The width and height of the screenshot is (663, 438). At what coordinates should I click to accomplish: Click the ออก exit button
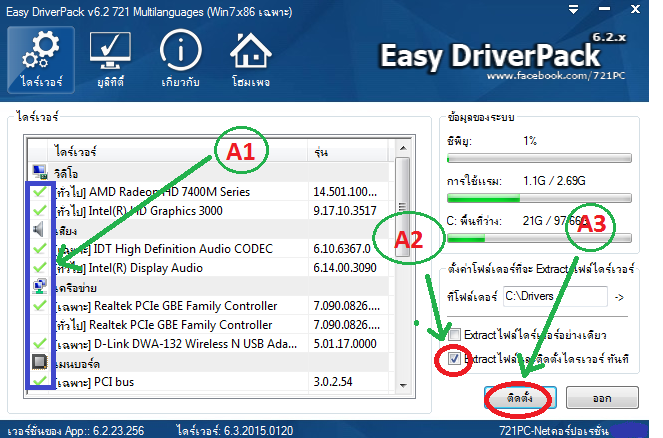coord(602,398)
